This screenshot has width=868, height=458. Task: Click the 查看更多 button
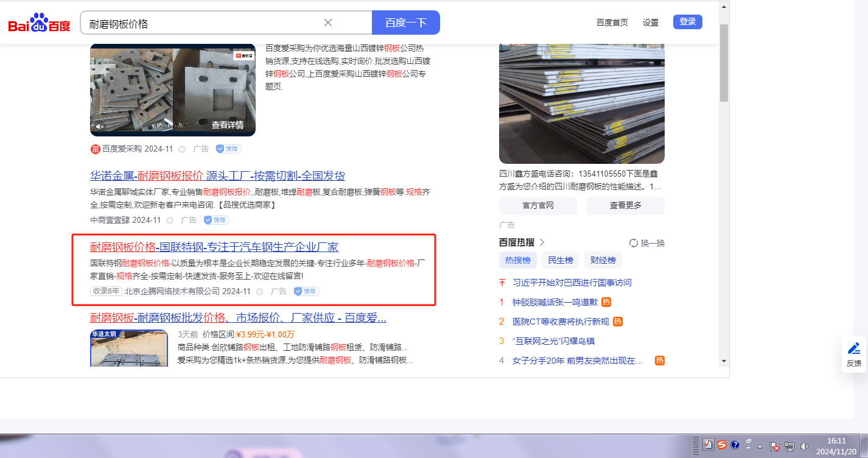626,206
